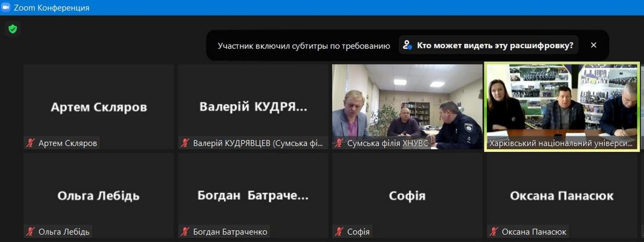Click the small 'Софія' name label
644x242 pixels.
coord(358,232)
